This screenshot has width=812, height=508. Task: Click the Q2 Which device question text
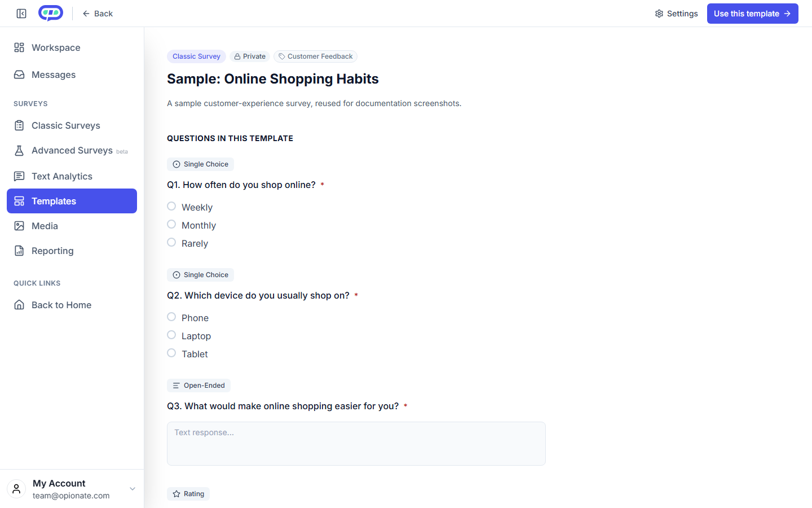[x=258, y=296]
